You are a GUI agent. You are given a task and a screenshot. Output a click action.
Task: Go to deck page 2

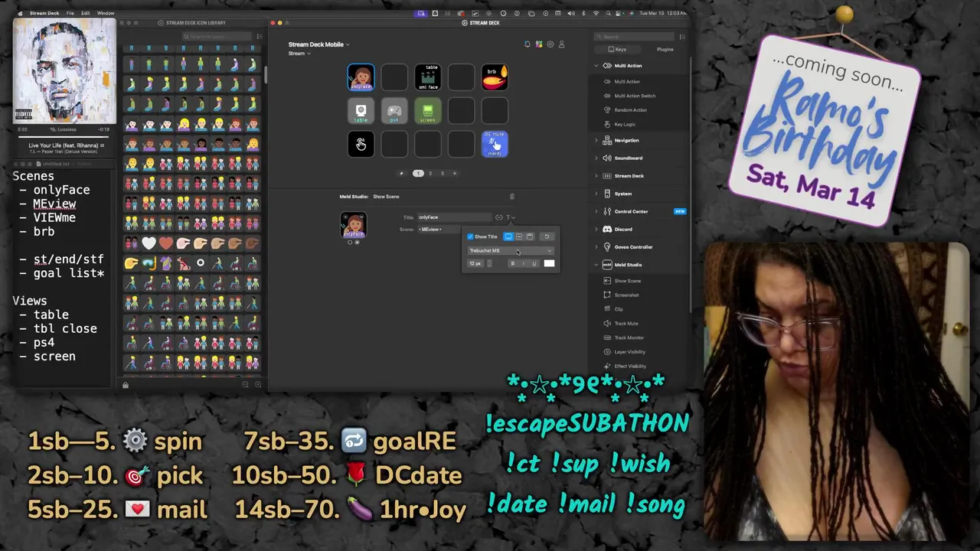pyautogui.click(x=430, y=173)
